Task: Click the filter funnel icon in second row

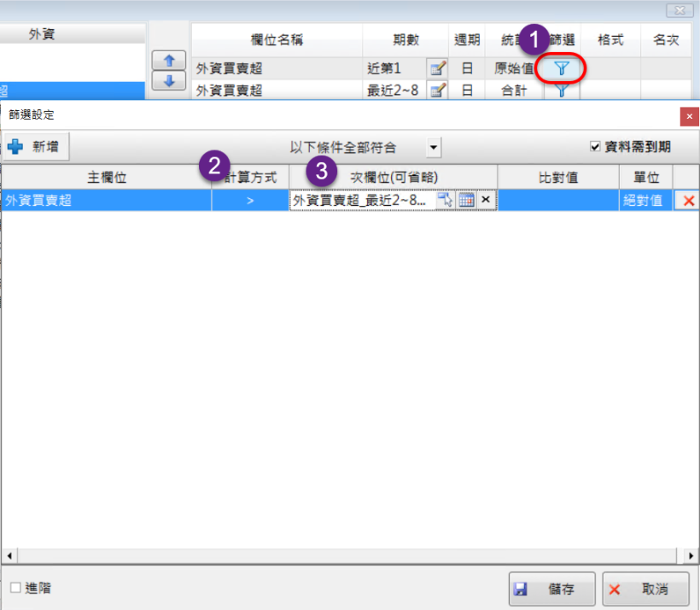Action: coord(562,91)
